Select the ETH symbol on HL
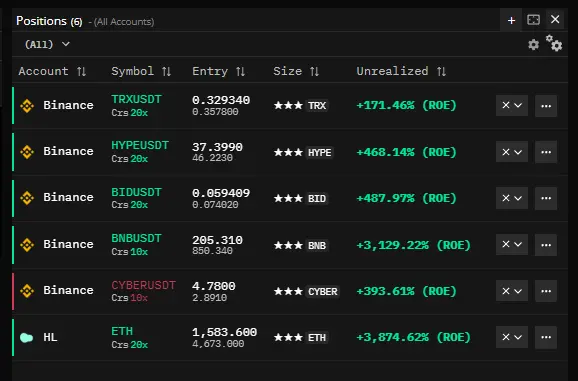The image size is (578, 381). (x=122, y=331)
